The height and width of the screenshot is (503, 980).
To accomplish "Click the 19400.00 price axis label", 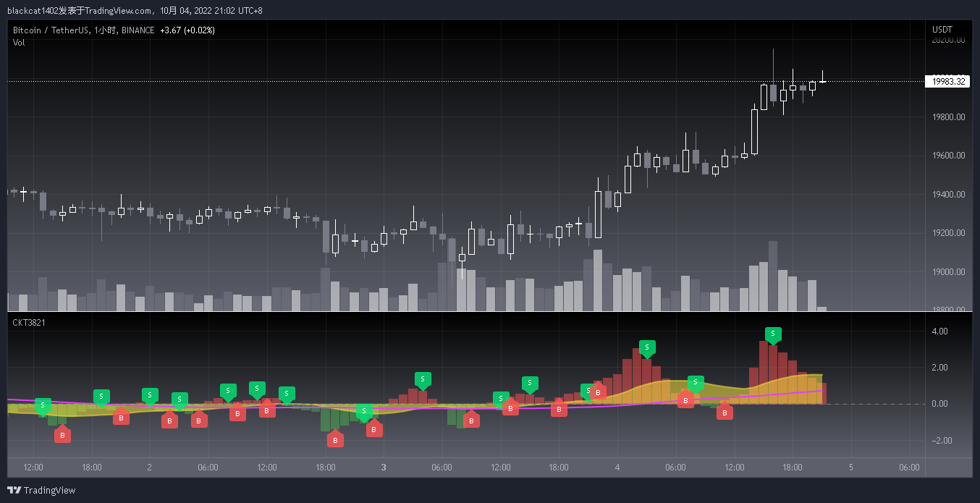I will point(948,195).
